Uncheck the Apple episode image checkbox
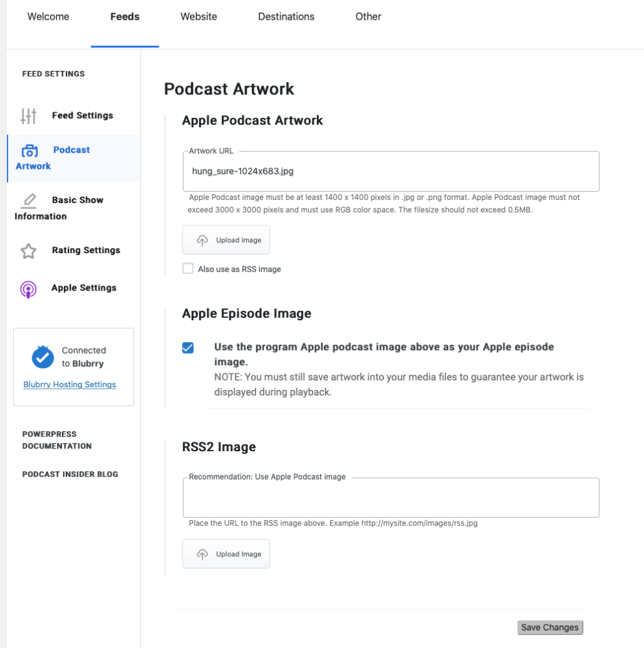The image size is (644, 648). [188, 348]
